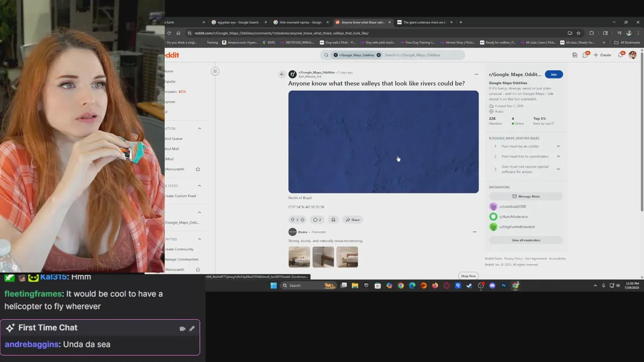The width and height of the screenshot is (644, 362).
Task: Go back using the post back arrow
Action: [282, 74]
